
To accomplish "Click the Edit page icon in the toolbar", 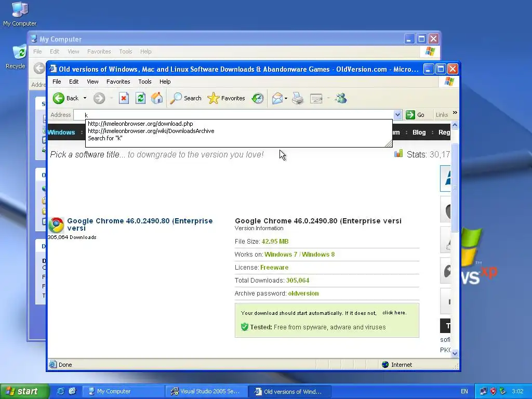I will pyautogui.click(x=316, y=98).
